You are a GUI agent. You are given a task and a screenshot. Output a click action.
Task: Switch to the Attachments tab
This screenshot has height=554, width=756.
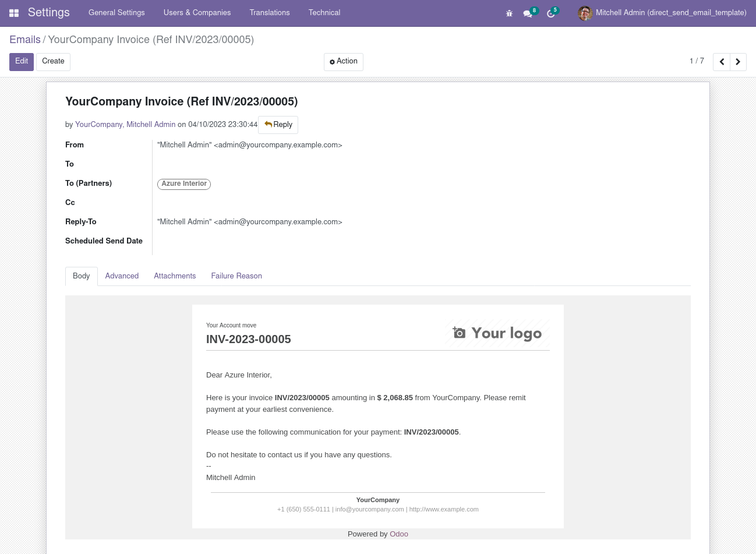click(175, 276)
